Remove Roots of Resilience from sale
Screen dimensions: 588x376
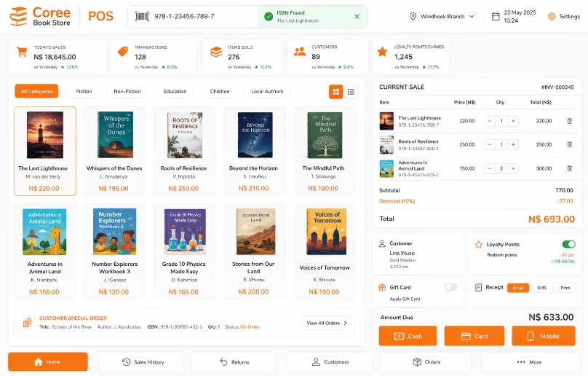[x=570, y=144]
